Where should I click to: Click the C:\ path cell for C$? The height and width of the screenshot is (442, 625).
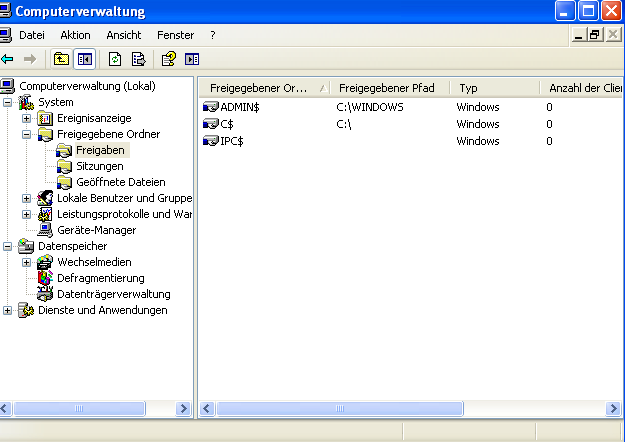[x=344, y=124]
